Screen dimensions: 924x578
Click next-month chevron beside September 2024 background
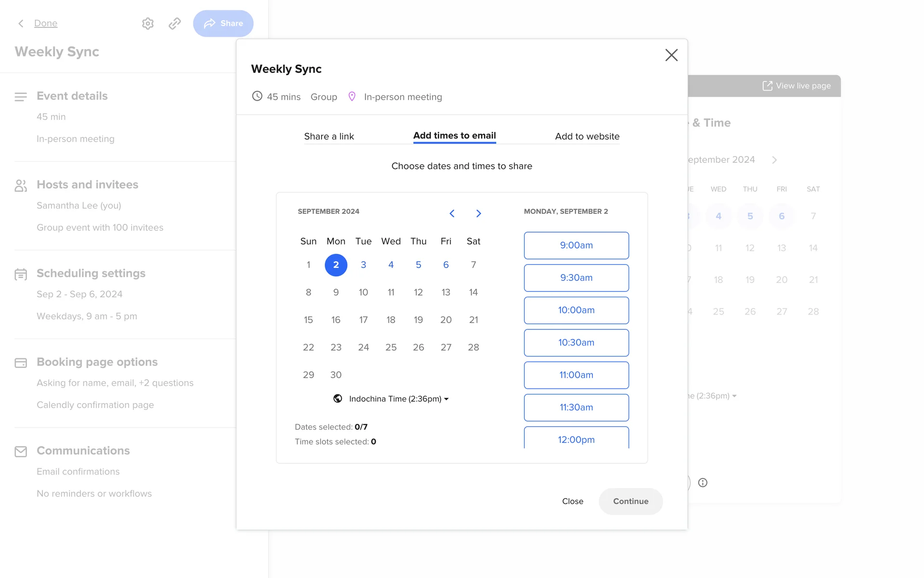coord(774,160)
